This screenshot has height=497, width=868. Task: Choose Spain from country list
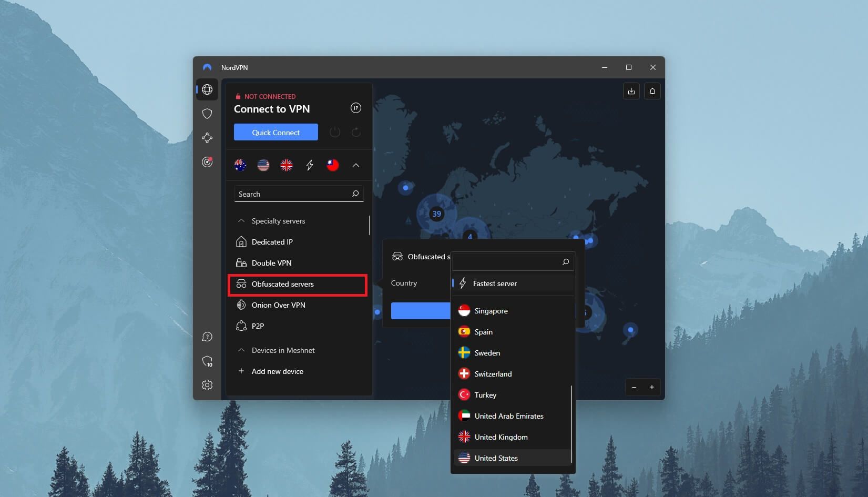tap(513, 332)
